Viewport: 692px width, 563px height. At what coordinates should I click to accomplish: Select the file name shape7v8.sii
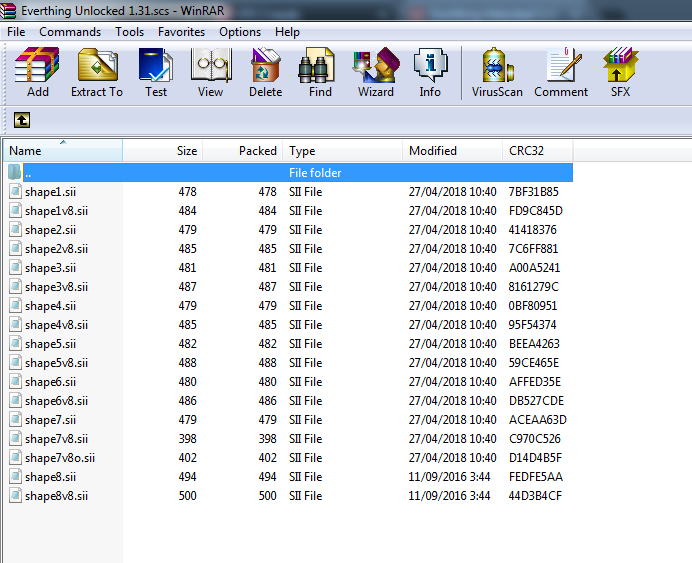point(56,439)
